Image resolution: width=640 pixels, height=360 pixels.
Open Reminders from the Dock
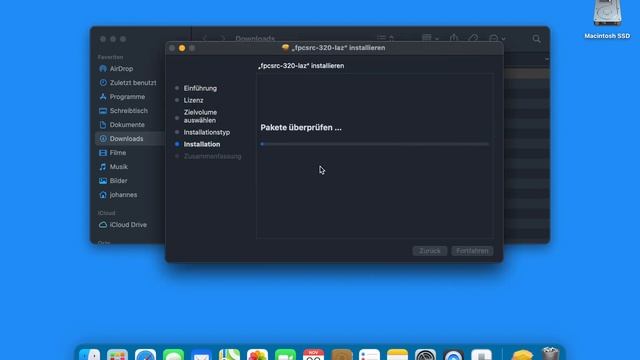point(369,354)
